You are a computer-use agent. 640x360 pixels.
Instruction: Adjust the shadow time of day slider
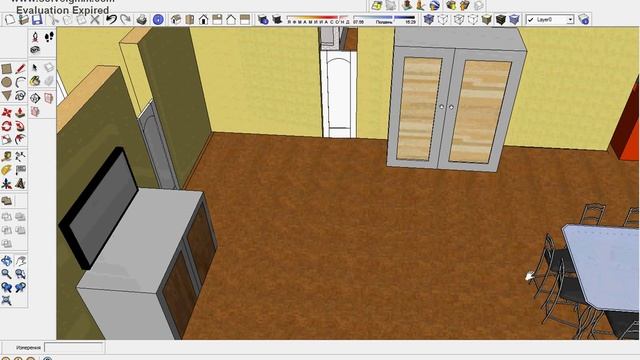384,19
